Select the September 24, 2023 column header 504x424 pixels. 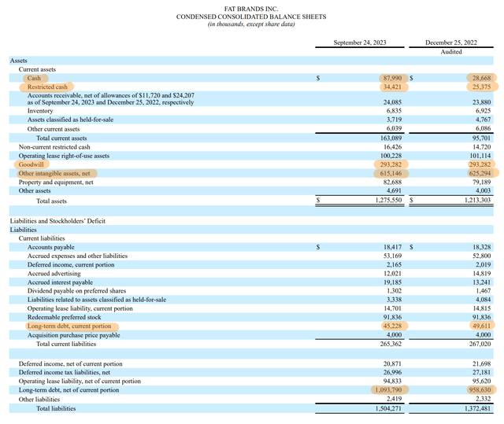360,42
